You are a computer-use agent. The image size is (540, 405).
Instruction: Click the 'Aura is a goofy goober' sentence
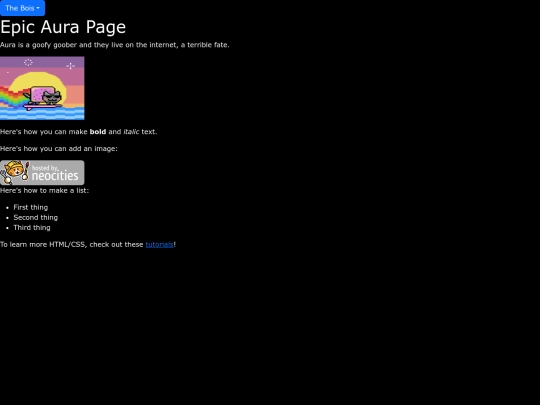115,45
